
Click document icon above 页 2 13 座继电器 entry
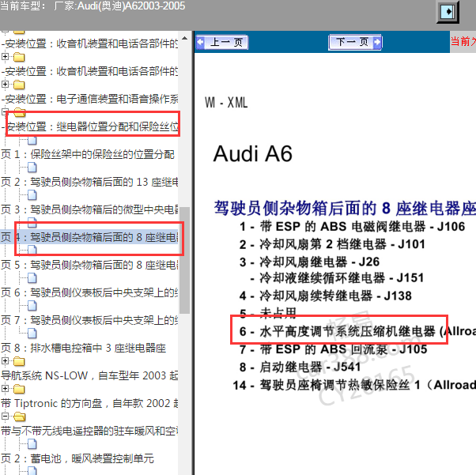(32, 168)
